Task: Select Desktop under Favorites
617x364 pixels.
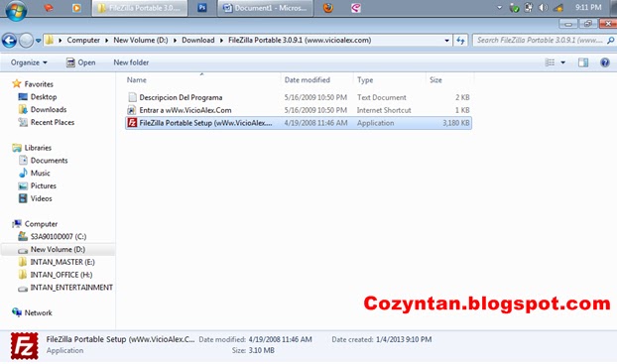Action: pos(44,97)
